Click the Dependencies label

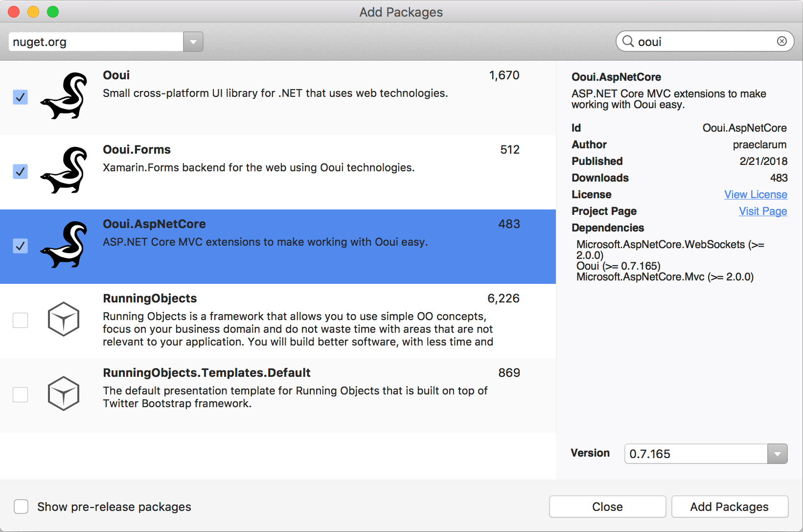(607, 228)
